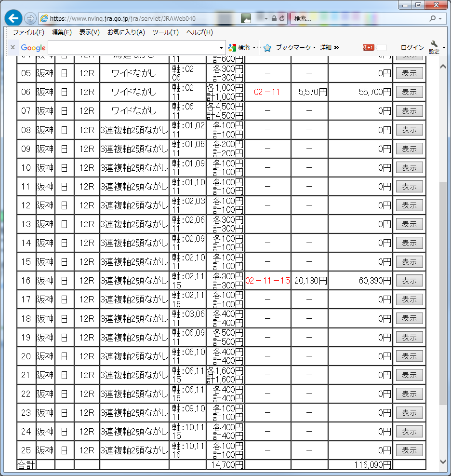Click the odds value 20,130円

[x=311, y=281]
